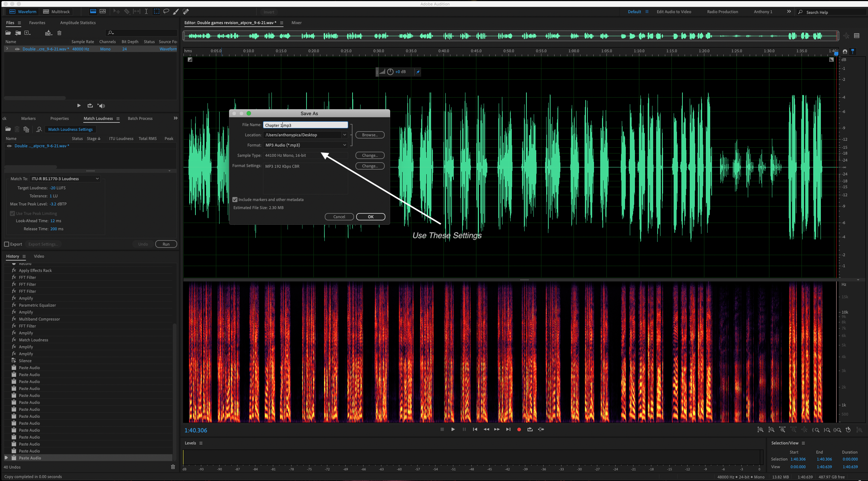Click OK in the Save As dialog
The image size is (868, 481).
point(370,217)
